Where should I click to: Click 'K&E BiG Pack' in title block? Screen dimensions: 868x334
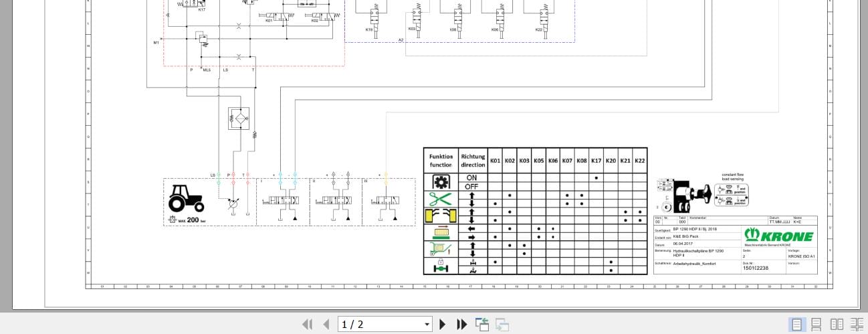(685, 236)
